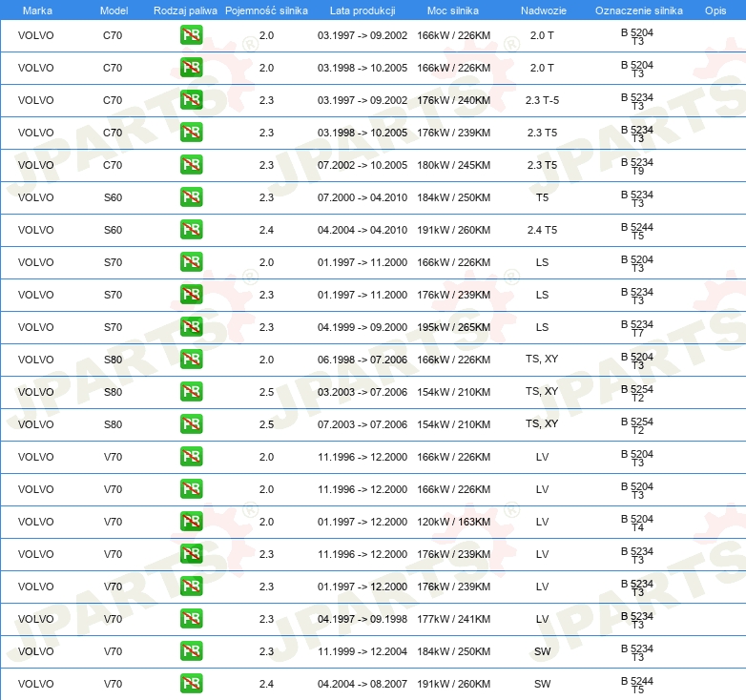
Task: Select fuel icon of V70 177kW / 241KM row
Action: (191, 619)
